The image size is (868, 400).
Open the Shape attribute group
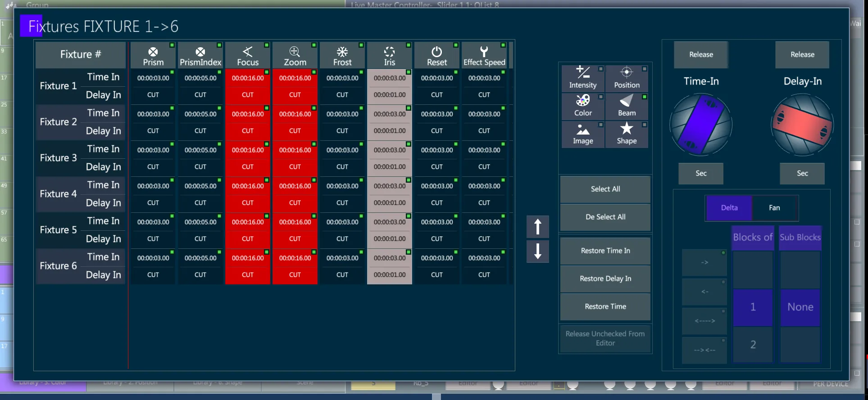[x=627, y=134]
